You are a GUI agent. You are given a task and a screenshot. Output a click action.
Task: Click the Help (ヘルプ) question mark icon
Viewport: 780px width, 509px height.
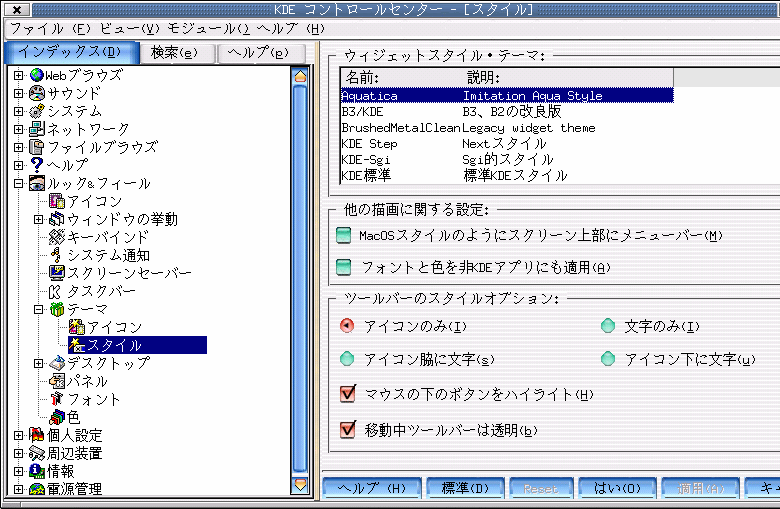36,165
